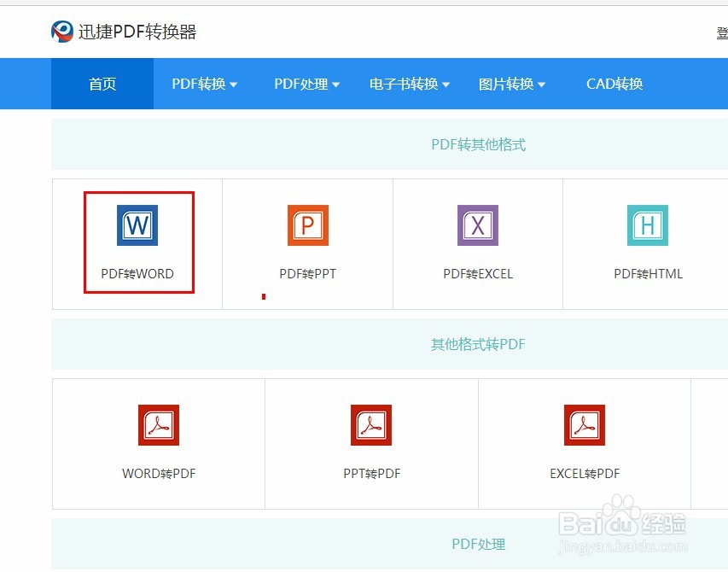This screenshot has height=572, width=728.
Task: Click the 其他格式转PDF section heading
Action: click(478, 345)
